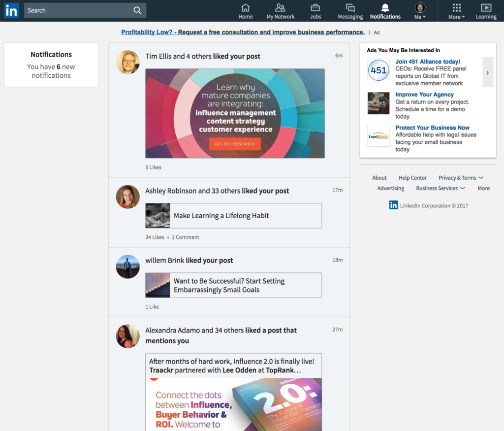Click the LinkedIn logo in the header

(x=11, y=10)
